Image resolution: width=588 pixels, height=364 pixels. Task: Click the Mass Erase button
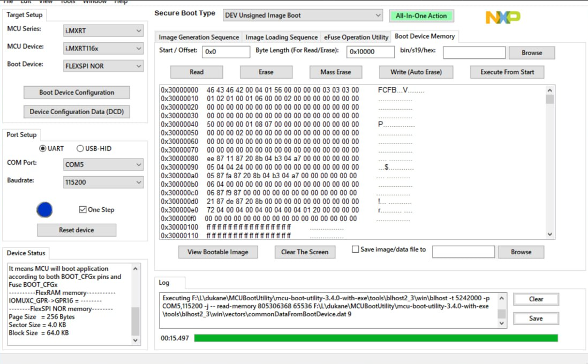point(335,72)
